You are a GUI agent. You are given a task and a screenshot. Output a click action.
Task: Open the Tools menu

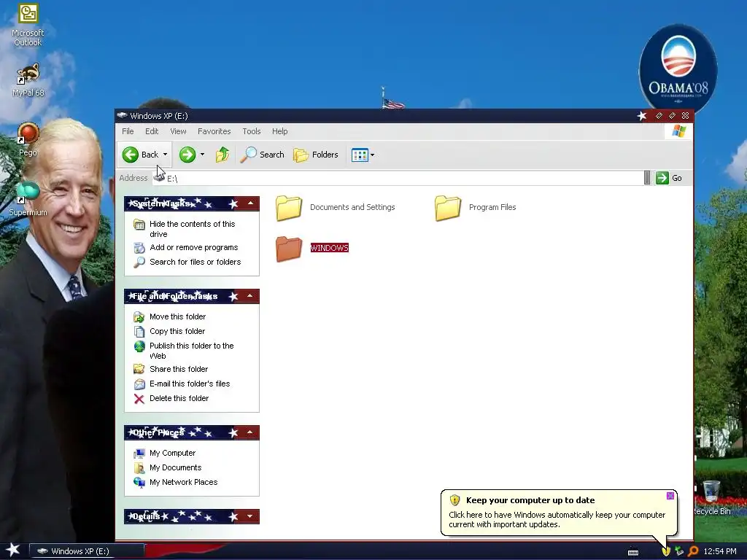[x=252, y=131]
